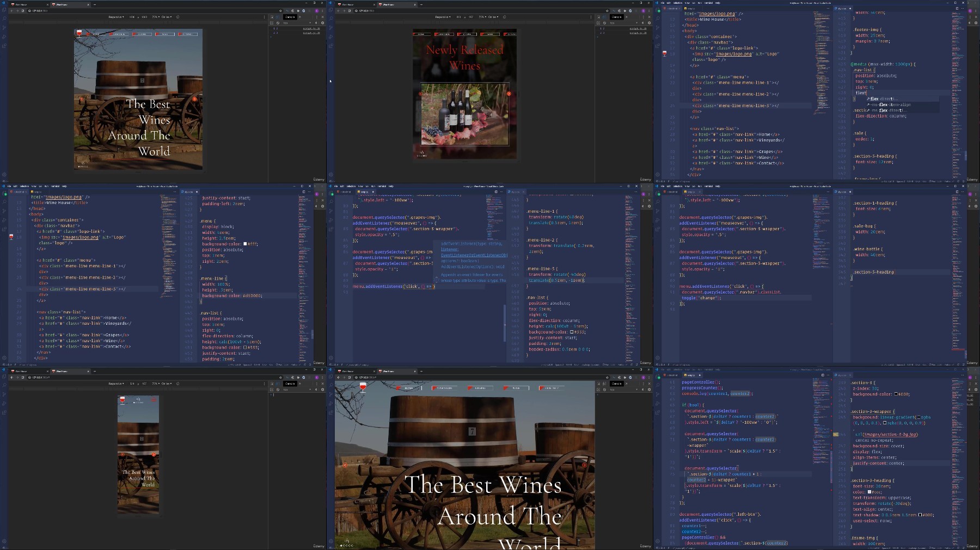This screenshot has width=980, height=550.
Task: Click wine glass logo on tablet-preview page
Action: 79,34
